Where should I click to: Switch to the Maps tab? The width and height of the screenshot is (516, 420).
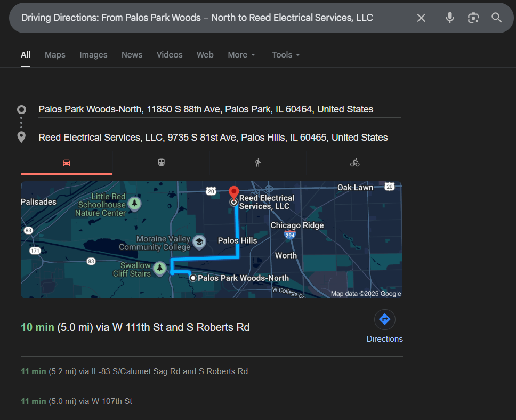click(55, 55)
